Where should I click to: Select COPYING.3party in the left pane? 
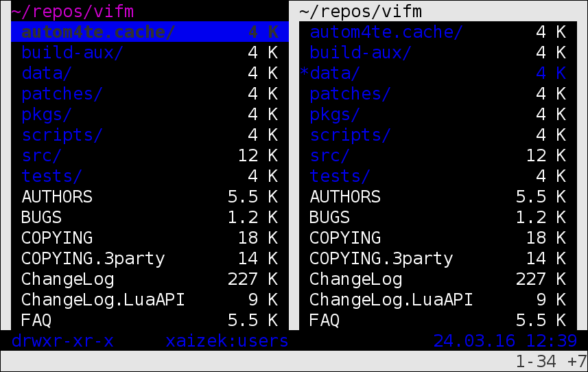pyautogui.click(x=150, y=259)
